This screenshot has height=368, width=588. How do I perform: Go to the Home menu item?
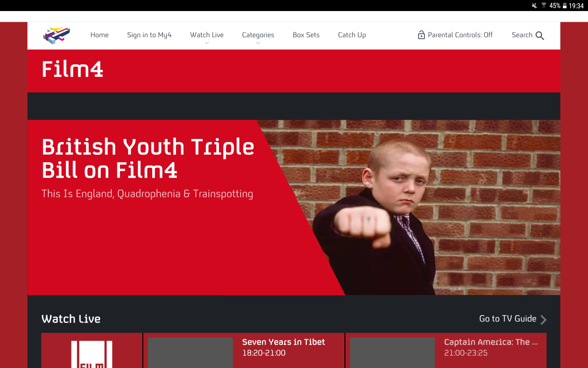[100, 35]
